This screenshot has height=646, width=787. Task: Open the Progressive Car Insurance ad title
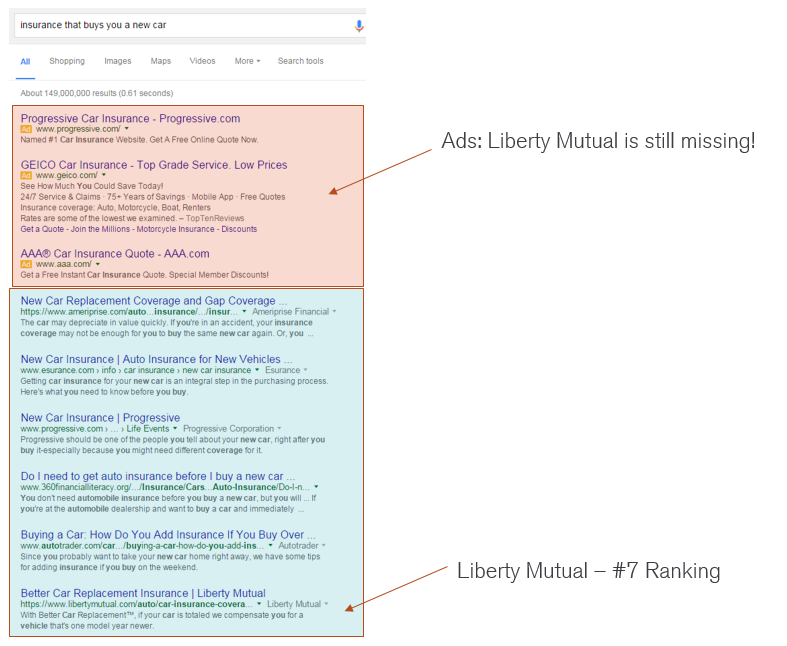(130, 118)
